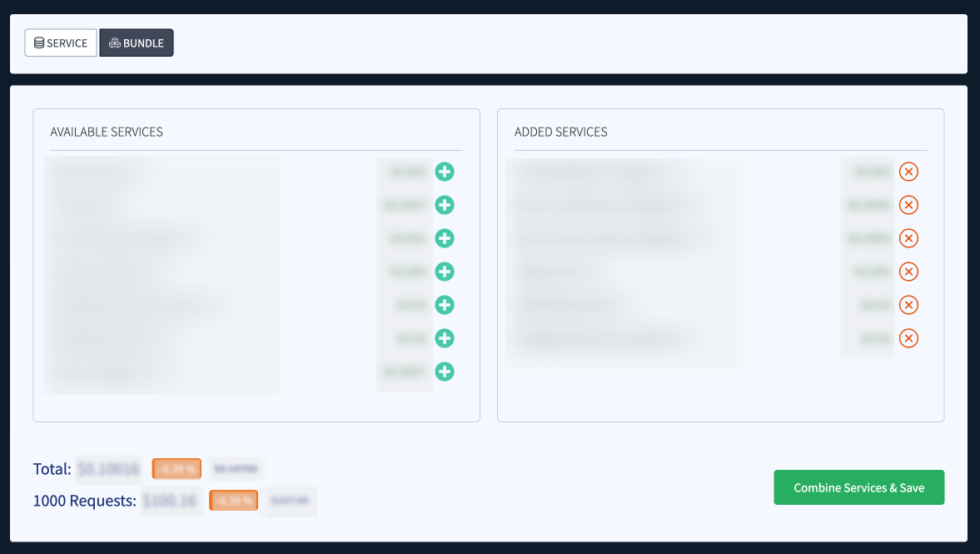Add the last available service in list

pyautogui.click(x=445, y=372)
